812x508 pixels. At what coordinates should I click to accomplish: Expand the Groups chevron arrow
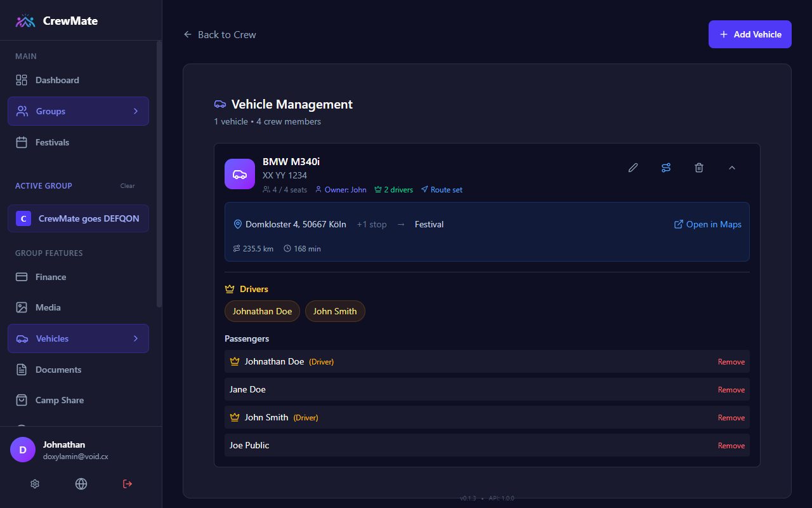click(135, 111)
